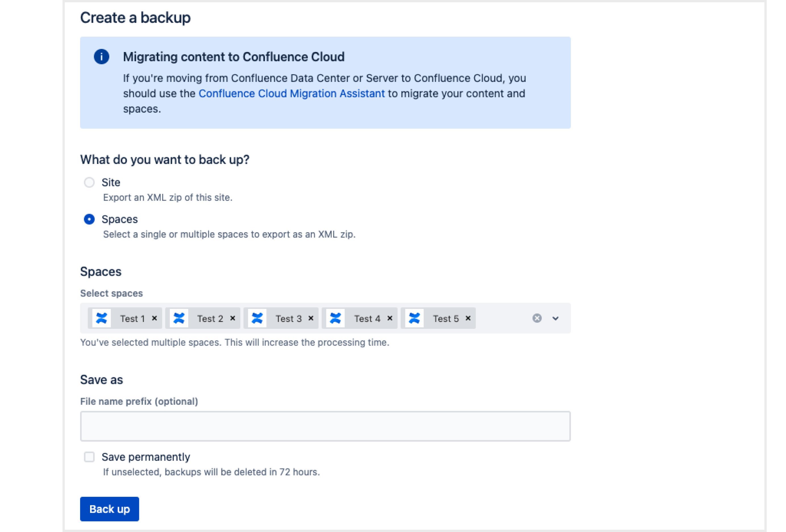Click the Back up button

click(x=110, y=509)
